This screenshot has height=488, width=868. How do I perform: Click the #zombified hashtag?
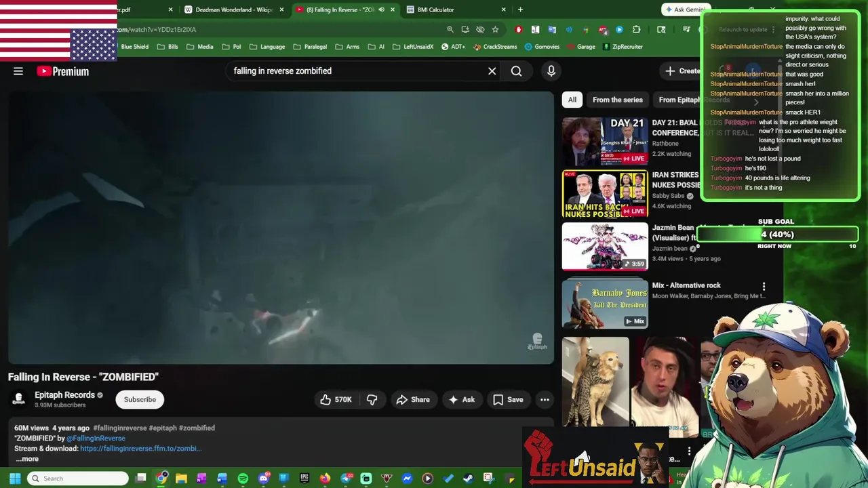(x=197, y=428)
